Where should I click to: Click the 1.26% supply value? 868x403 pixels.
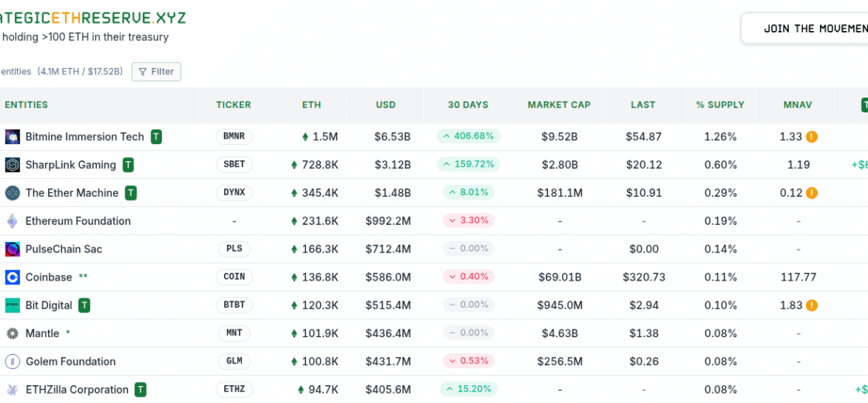click(x=720, y=136)
